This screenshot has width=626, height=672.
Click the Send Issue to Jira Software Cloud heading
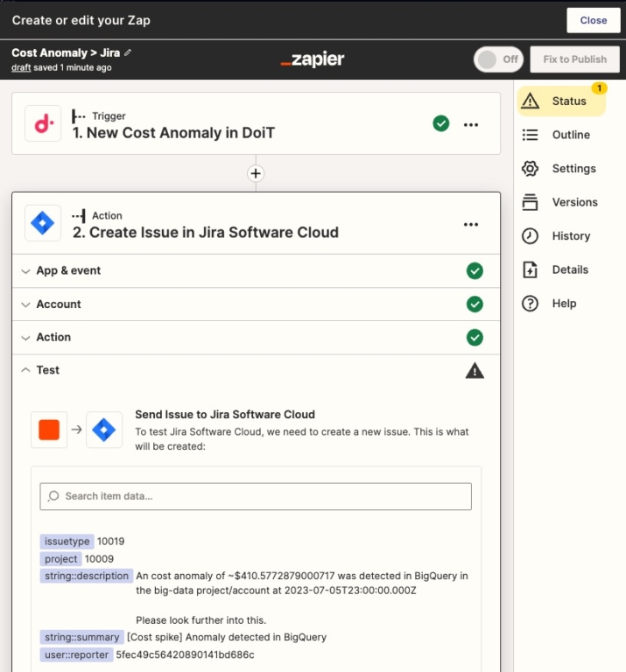point(225,415)
